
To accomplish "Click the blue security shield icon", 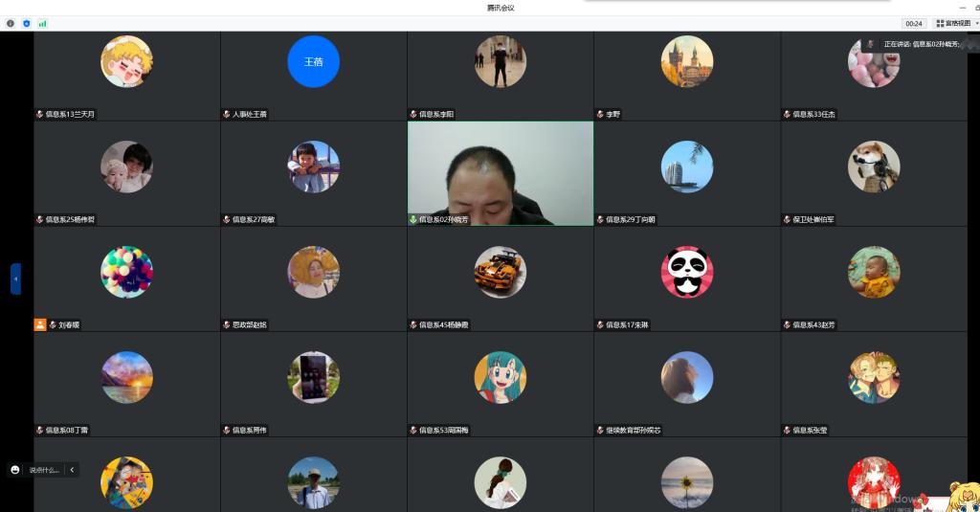I will pos(26,23).
